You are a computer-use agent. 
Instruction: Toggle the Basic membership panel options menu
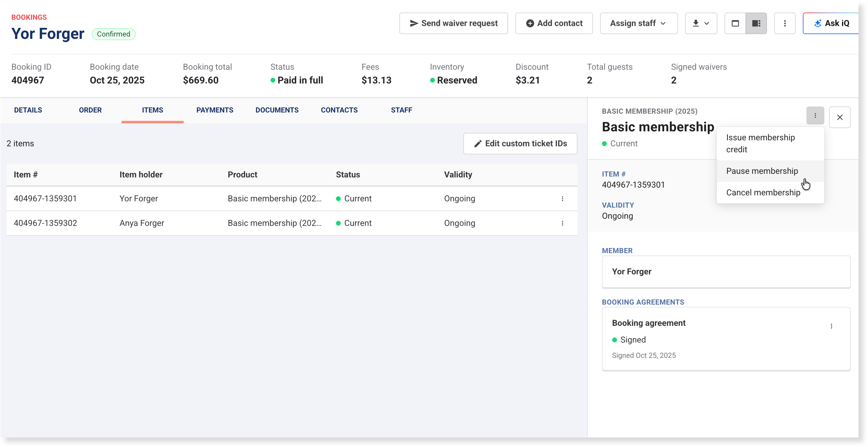[815, 116]
